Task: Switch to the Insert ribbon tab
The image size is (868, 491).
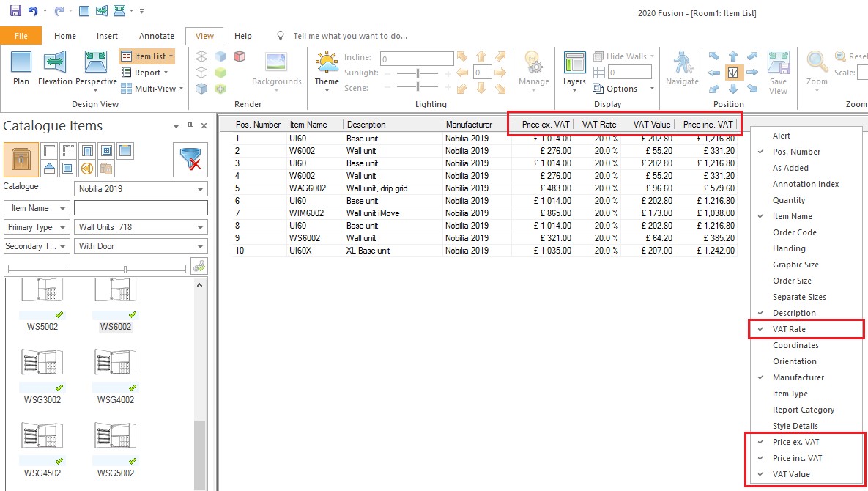Action: pos(107,36)
